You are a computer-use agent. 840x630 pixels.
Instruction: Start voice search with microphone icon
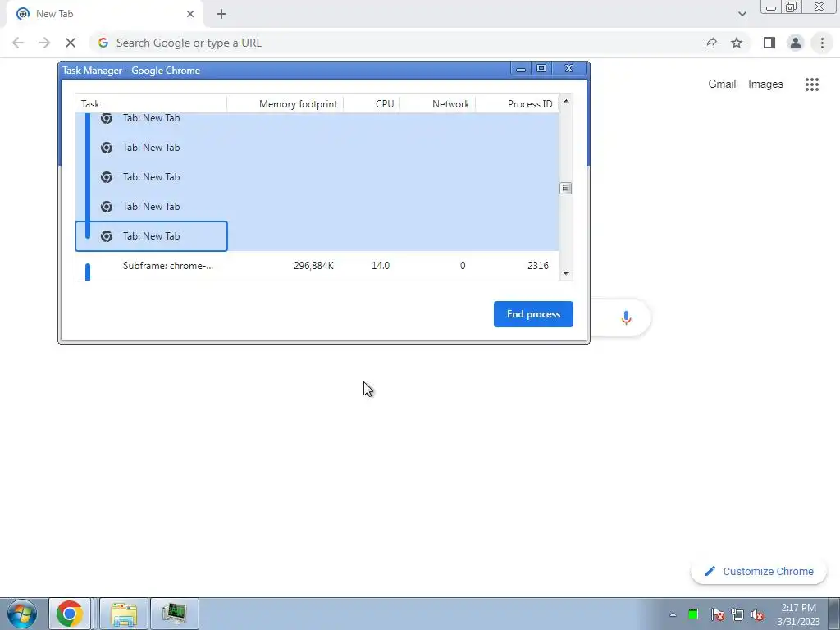click(626, 317)
